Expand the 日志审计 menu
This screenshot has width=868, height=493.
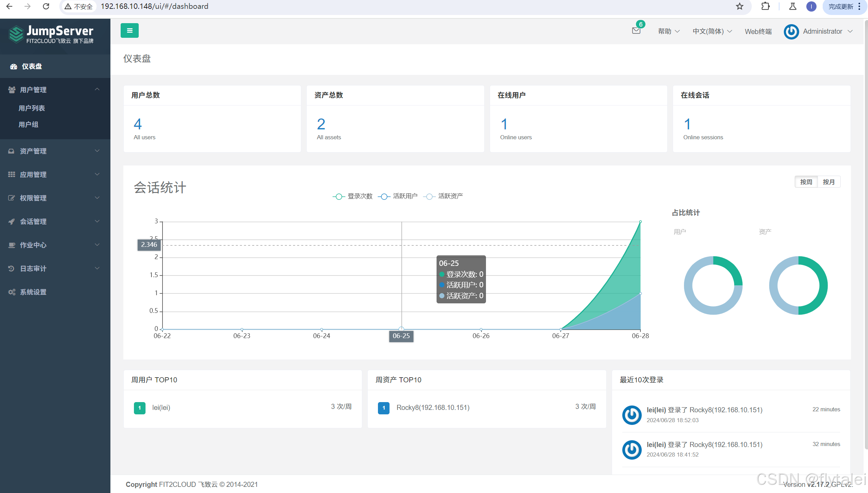click(x=55, y=268)
